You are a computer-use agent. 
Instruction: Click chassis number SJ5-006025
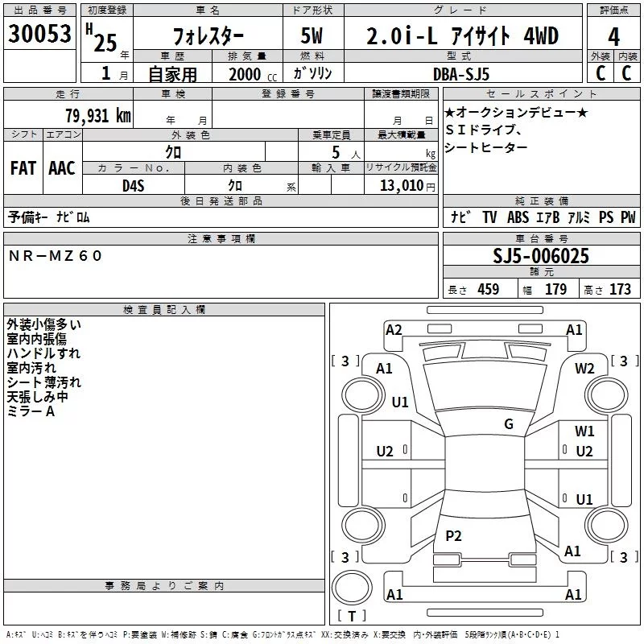pyautogui.click(x=541, y=257)
